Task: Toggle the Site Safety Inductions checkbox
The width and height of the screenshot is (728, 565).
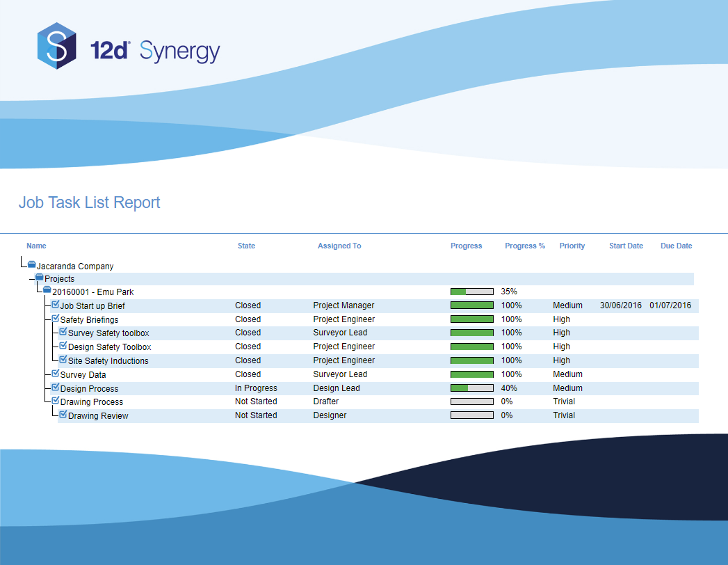Action: click(x=63, y=360)
